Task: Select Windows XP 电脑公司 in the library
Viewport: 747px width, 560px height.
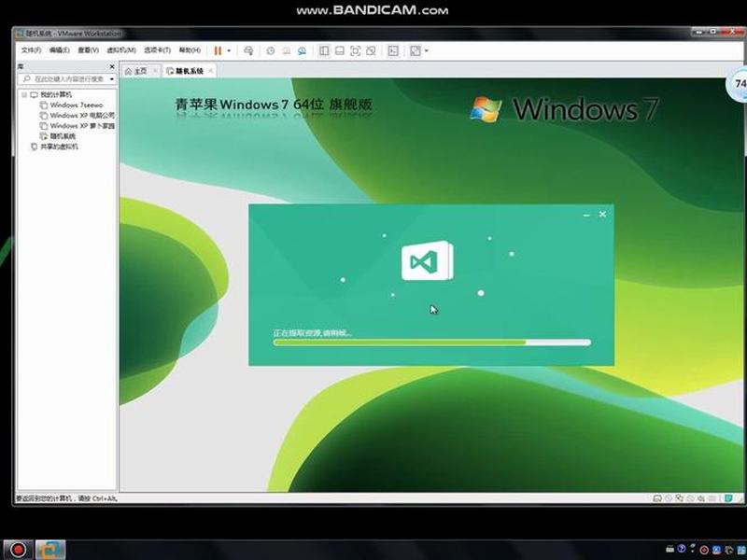Action: click(82, 115)
